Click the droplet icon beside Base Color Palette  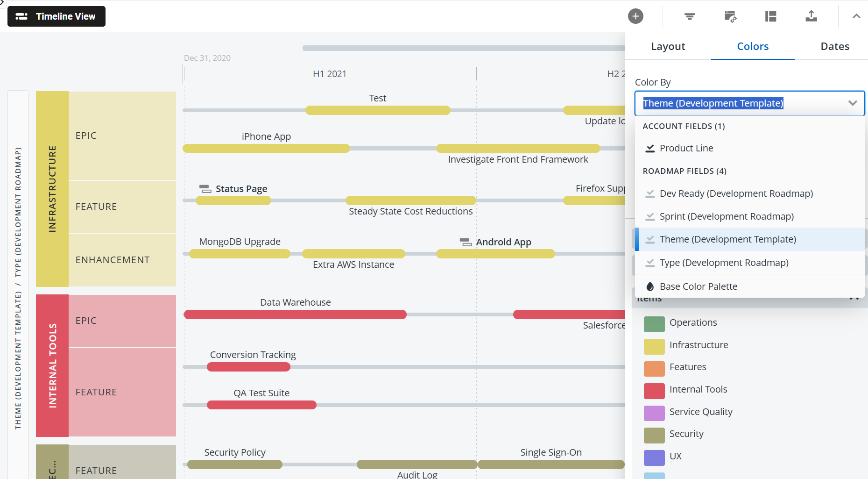tap(649, 286)
